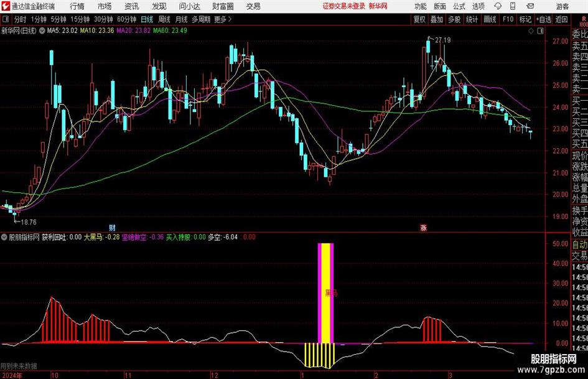The width and height of the screenshot is (588, 379).
Task: Click the diamond icon above the chart
Action: point(531,31)
